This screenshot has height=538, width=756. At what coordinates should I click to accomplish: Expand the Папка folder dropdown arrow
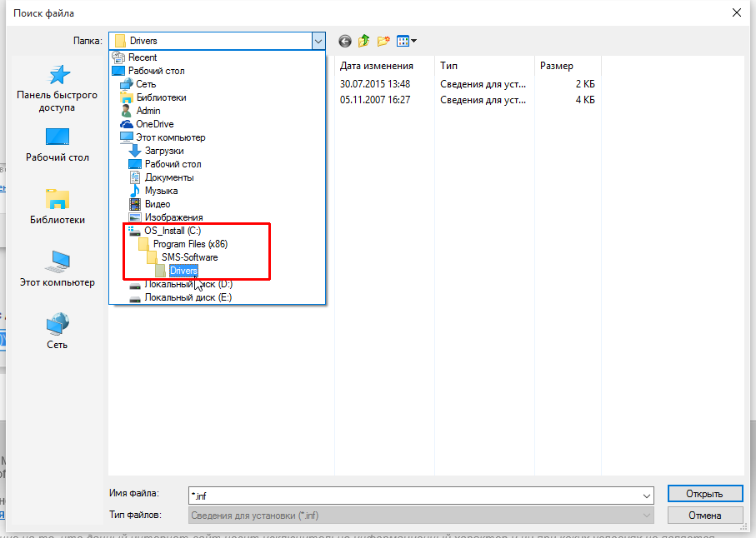318,41
